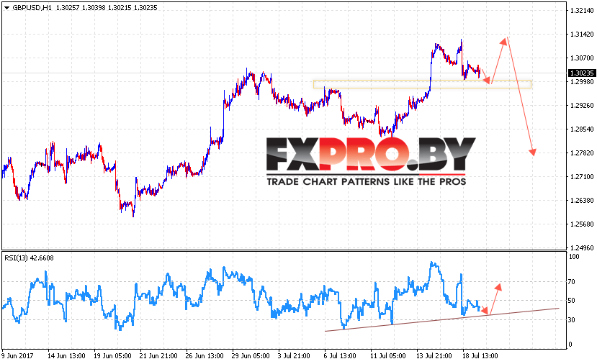Click the RSI scale value 0
The image size is (597, 364).
coord(570,345)
